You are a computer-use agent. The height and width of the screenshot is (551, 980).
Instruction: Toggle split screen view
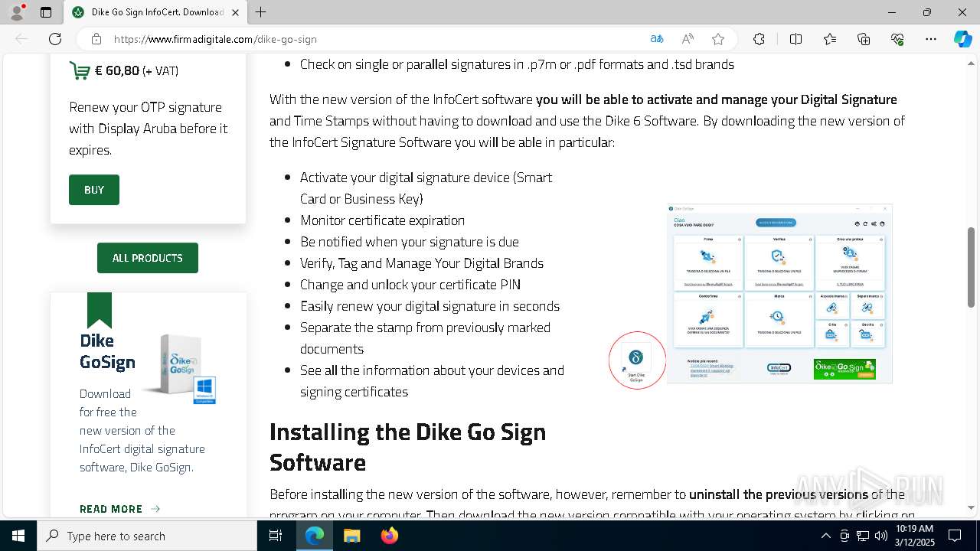point(795,39)
